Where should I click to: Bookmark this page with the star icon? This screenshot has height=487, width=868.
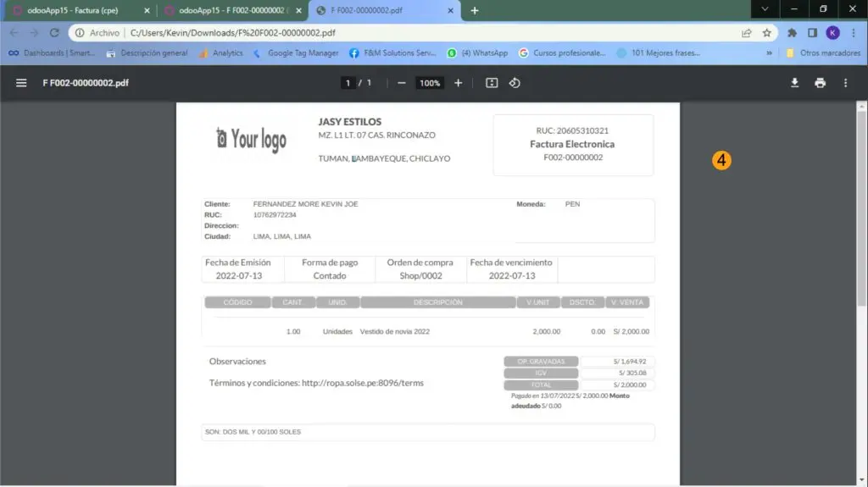(767, 33)
